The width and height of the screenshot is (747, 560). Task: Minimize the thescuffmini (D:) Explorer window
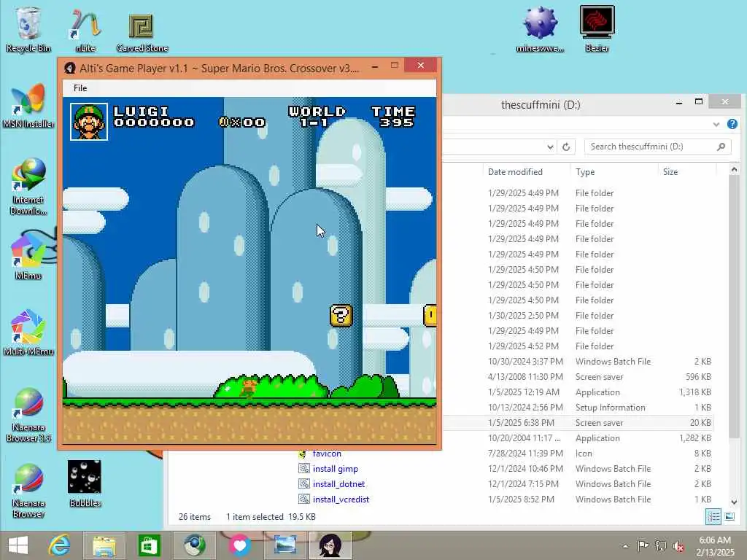point(679,102)
